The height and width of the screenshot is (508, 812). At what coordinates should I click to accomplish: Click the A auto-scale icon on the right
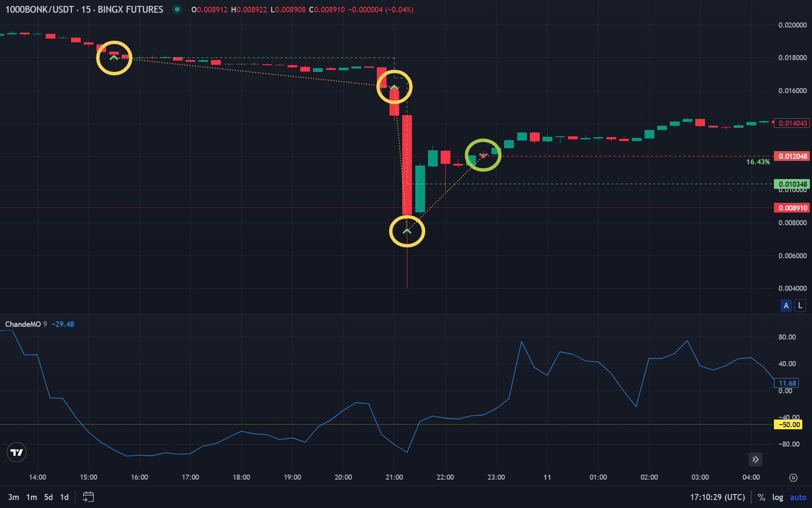click(x=786, y=305)
